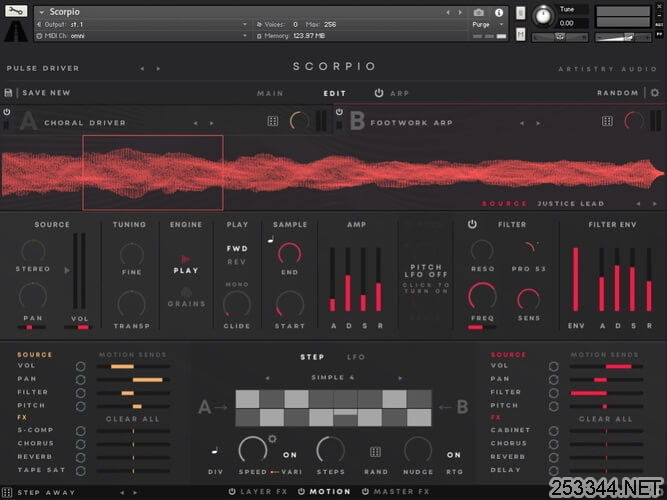Click the source PAN slider
667x500 pixels.
point(31,327)
